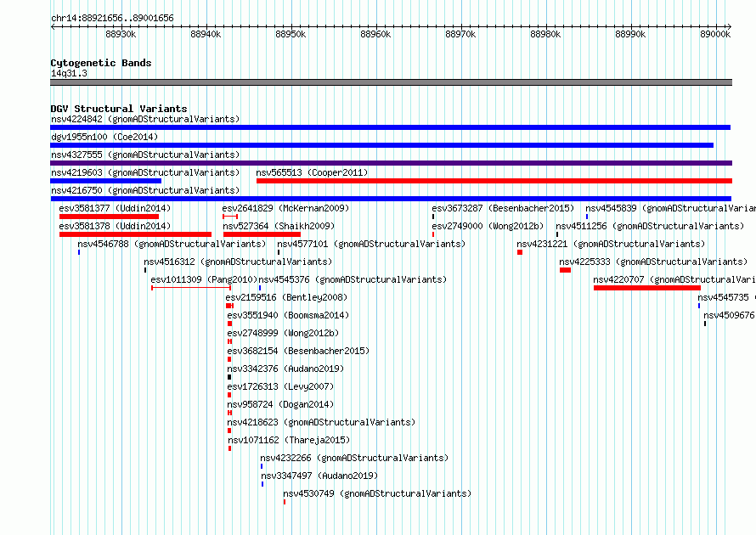Click the DGV Structural Variants track title
Viewport: 756px width, 535px height.
(x=119, y=109)
